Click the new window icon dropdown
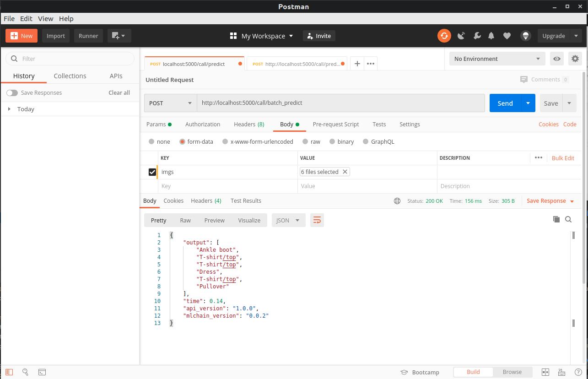588x379 pixels. pos(119,36)
